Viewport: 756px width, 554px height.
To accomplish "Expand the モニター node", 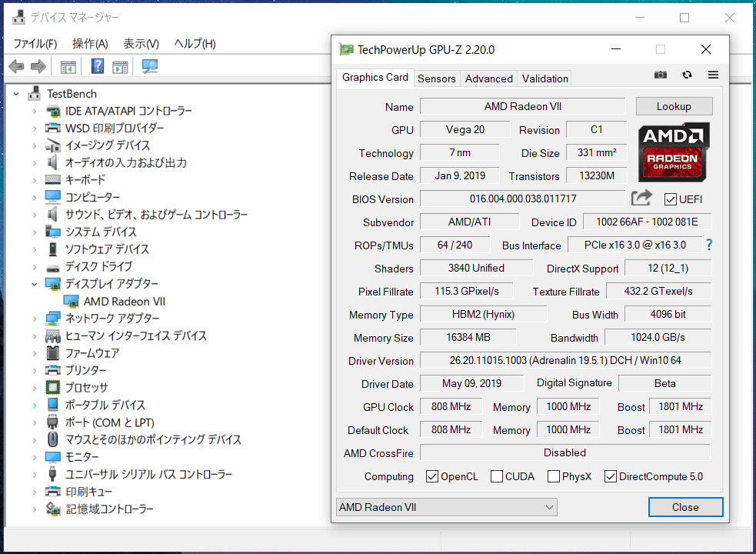I will [x=35, y=456].
